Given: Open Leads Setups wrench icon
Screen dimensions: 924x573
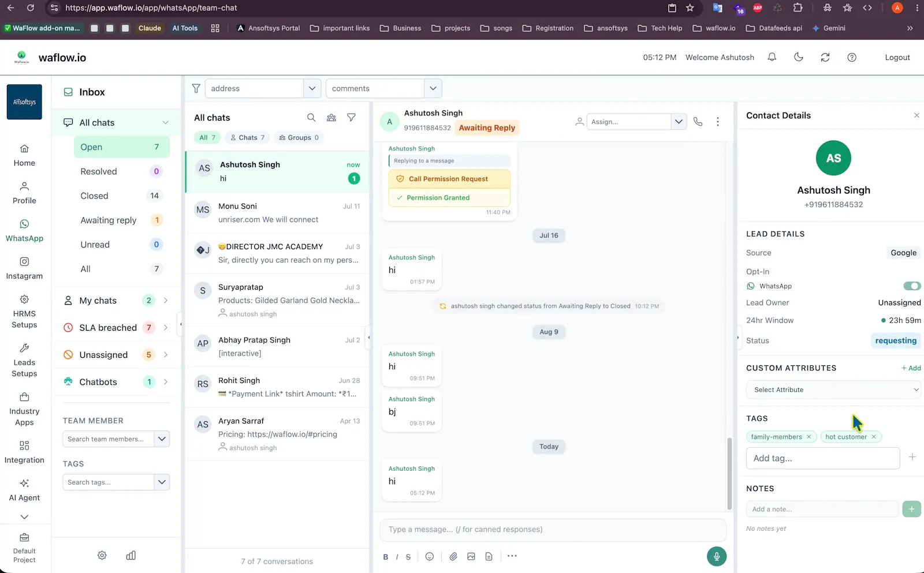Looking at the screenshot, I should point(24,348).
